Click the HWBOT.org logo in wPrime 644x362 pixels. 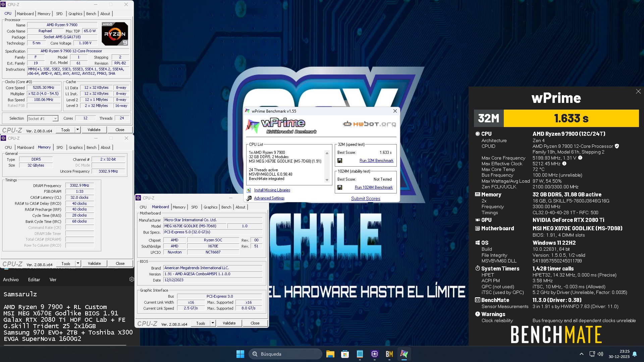369,124
